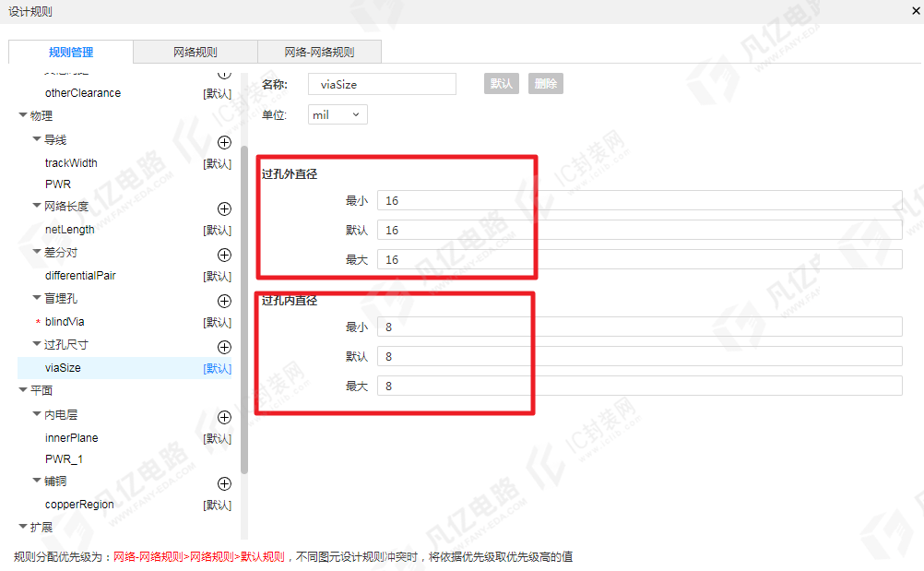This screenshot has height=571, width=924.
Task: Collapse the 网络长度 group
Action: click(37, 205)
